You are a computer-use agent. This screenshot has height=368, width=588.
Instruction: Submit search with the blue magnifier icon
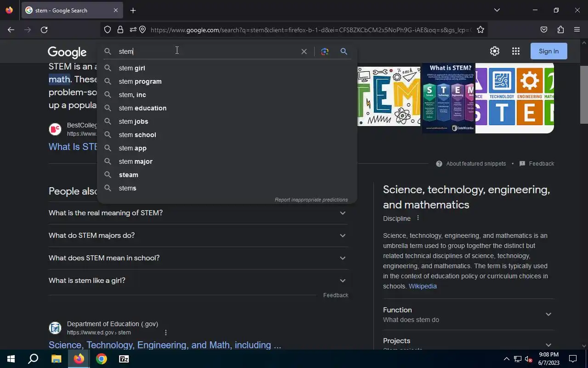coord(344,52)
